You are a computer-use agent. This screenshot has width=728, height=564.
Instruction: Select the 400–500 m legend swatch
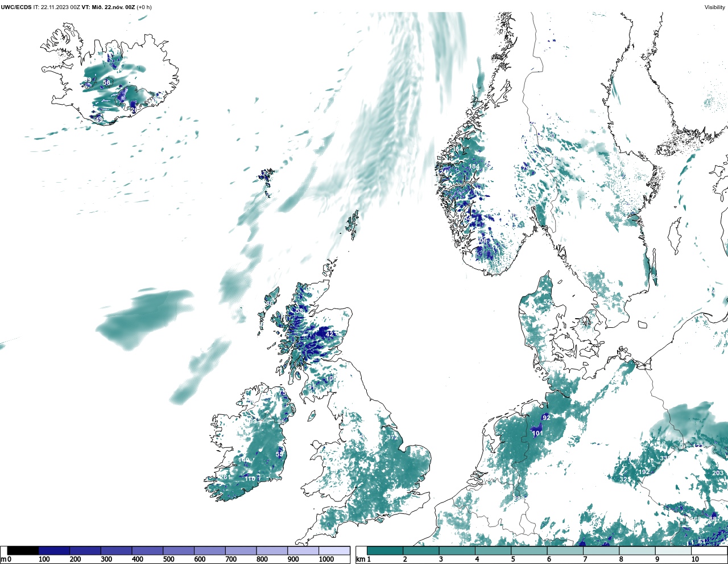click(x=147, y=550)
